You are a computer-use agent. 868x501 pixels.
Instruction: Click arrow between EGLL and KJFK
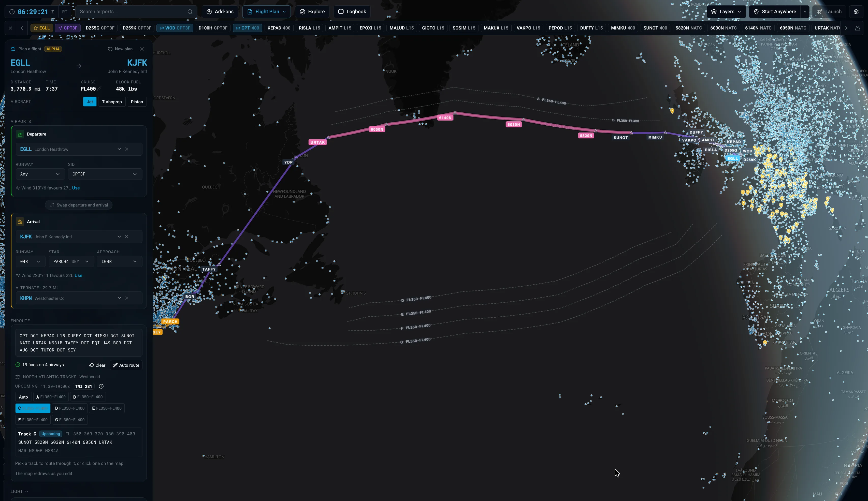(x=79, y=66)
